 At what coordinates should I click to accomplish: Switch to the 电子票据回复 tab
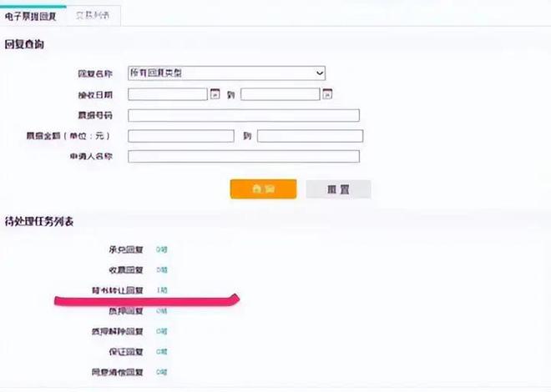point(31,16)
